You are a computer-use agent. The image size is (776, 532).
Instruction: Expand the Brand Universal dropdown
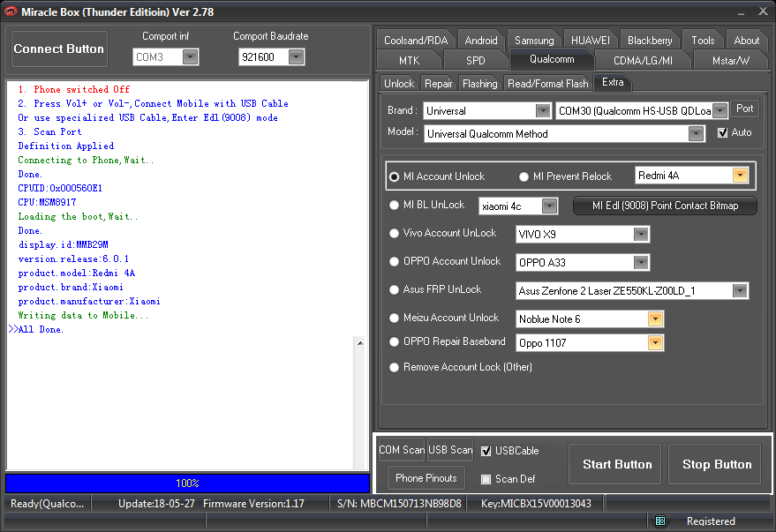[543, 111]
